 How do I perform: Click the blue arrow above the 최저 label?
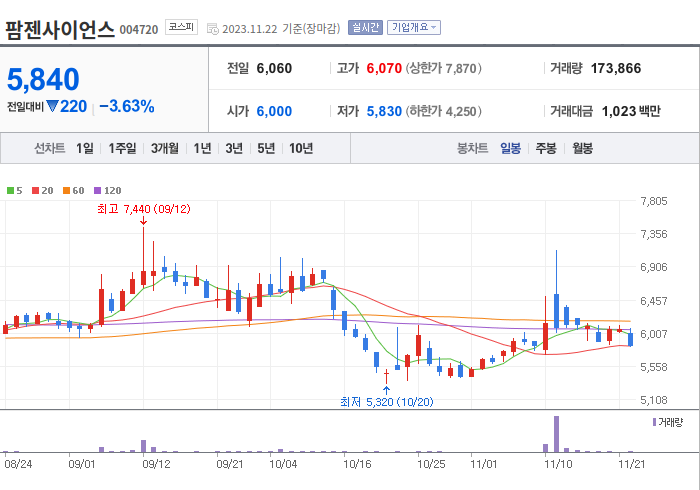point(387,390)
